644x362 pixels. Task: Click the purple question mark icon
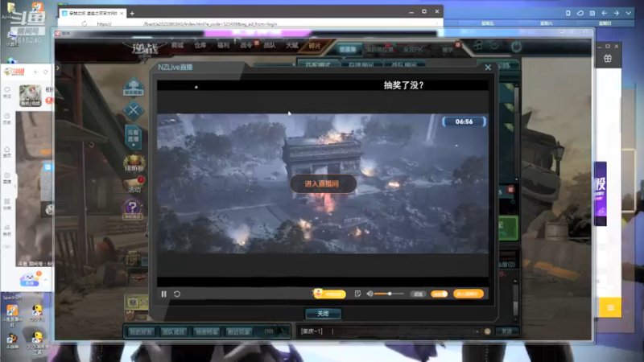133,208
